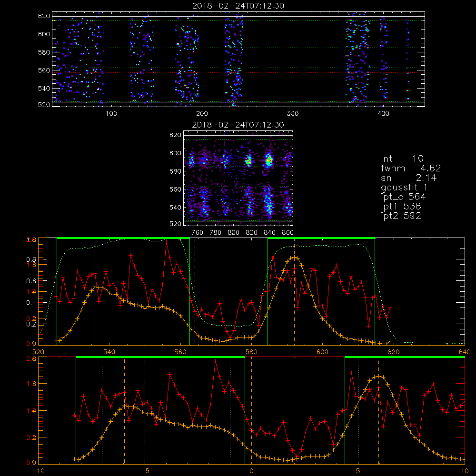Click x-axis label 840 on middle image
Image resolution: width=476 pixels, height=476 pixels.
269,233
